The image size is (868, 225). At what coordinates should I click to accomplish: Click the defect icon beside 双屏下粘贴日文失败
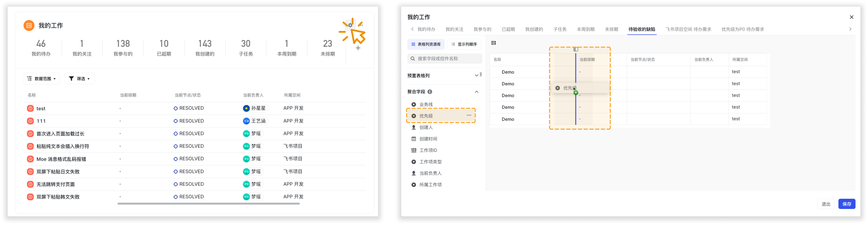[x=30, y=171]
